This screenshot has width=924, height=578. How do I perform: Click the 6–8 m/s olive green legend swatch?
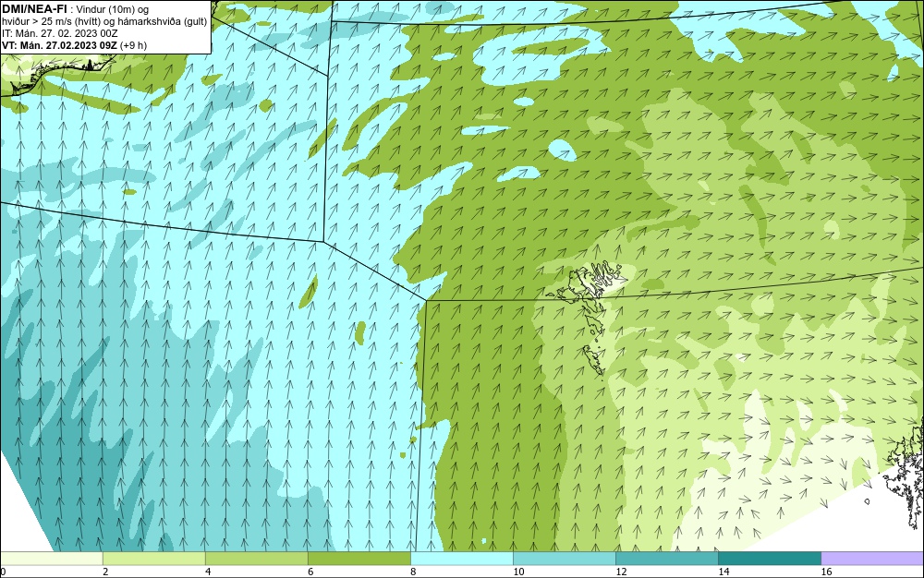coord(359,558)
